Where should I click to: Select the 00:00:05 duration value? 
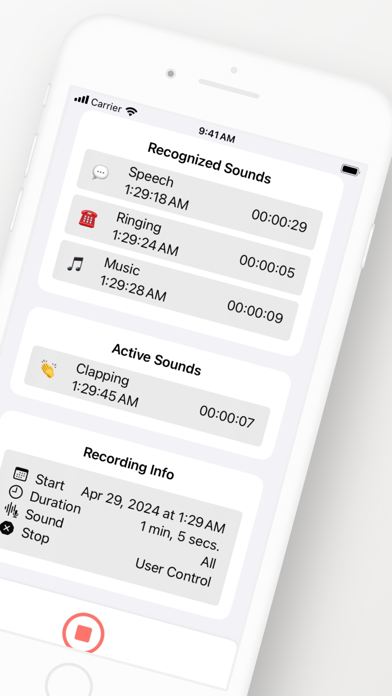click(x=267, y=266)
